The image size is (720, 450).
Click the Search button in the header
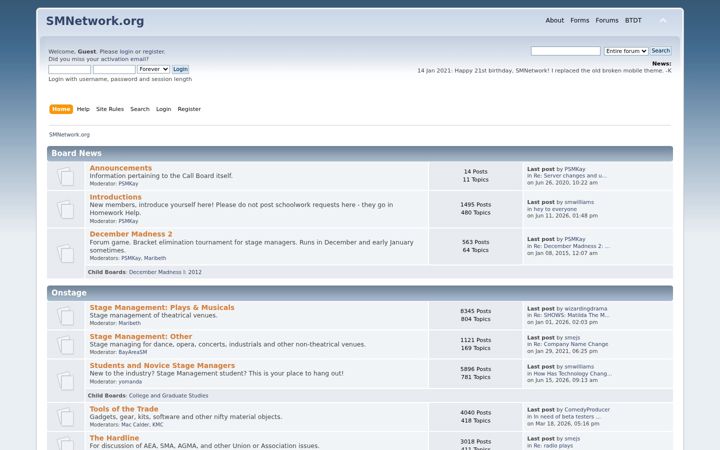[661, 51]
